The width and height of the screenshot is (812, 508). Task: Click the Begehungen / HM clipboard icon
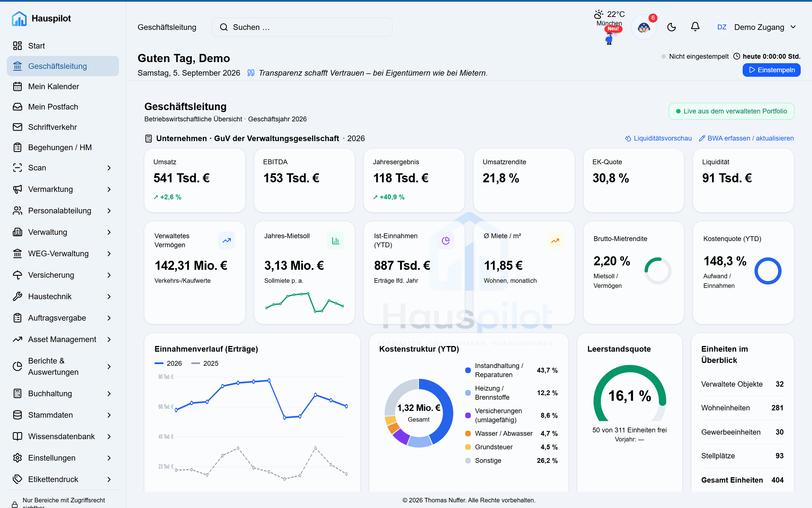click(17, 148)
